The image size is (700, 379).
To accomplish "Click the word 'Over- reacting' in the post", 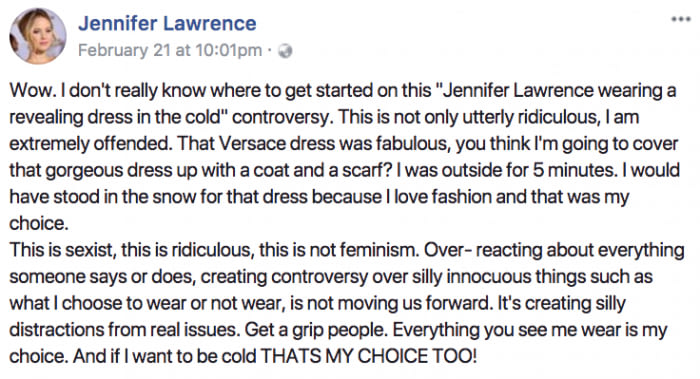I will pyautogui.click(x=483, y=250).
